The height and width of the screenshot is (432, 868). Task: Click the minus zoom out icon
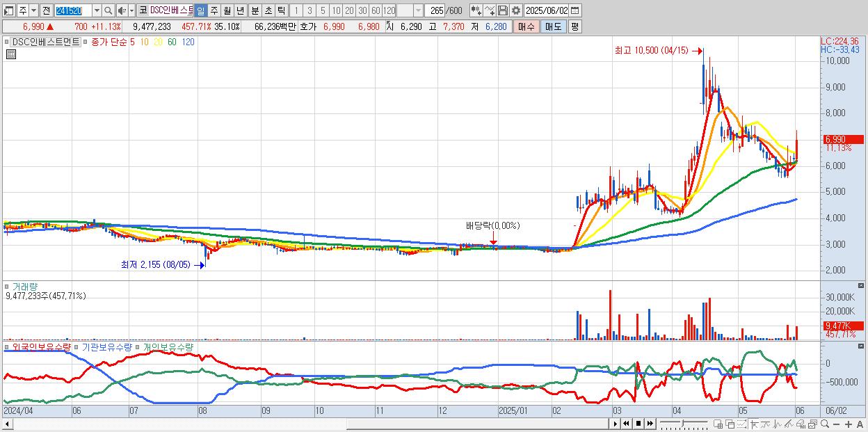pyautogui.click(x=837, y=424)
